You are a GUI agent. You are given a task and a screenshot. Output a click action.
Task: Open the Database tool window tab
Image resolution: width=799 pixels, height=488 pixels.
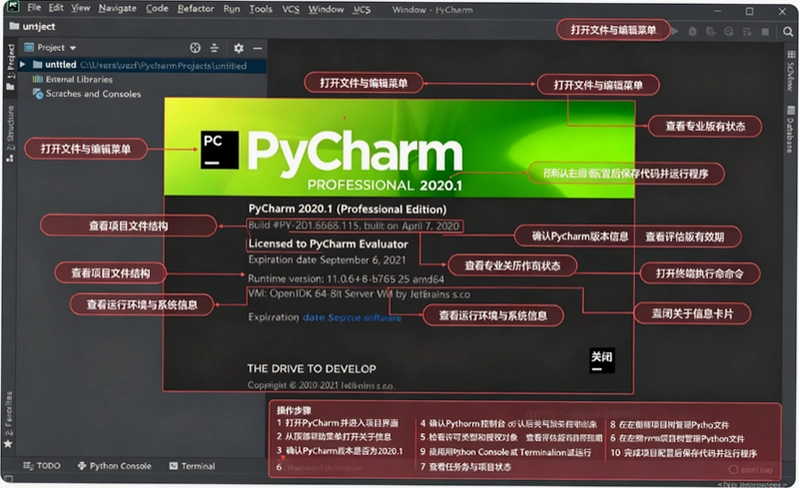[790, 129]
